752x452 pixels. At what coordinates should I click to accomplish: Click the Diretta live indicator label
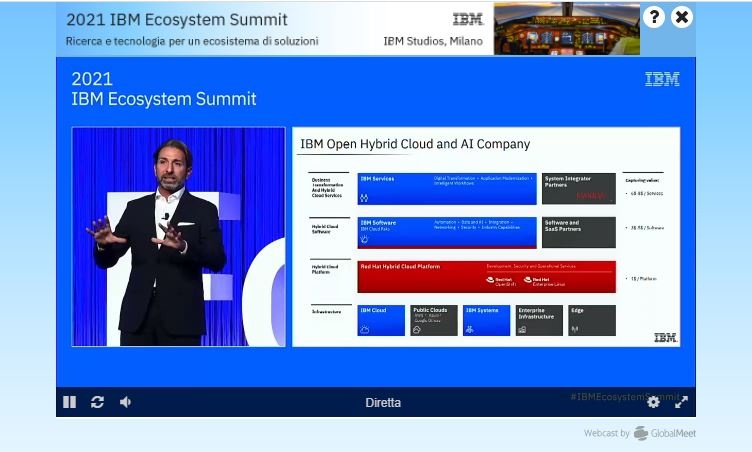tap(383, 403)
